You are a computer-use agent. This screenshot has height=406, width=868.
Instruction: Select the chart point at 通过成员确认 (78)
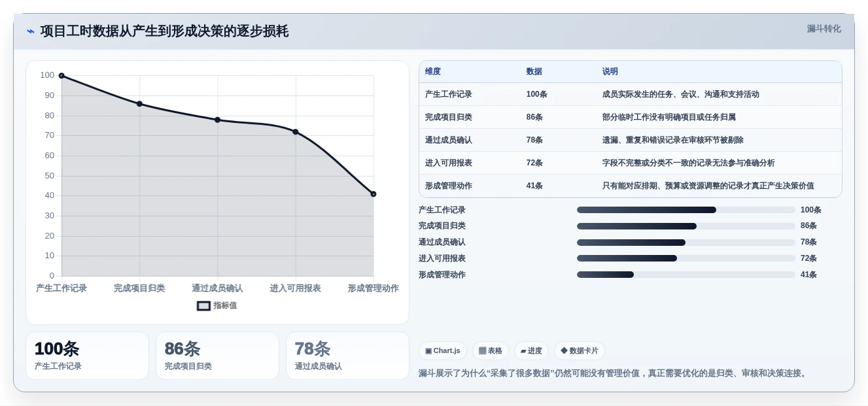[218, 120]
